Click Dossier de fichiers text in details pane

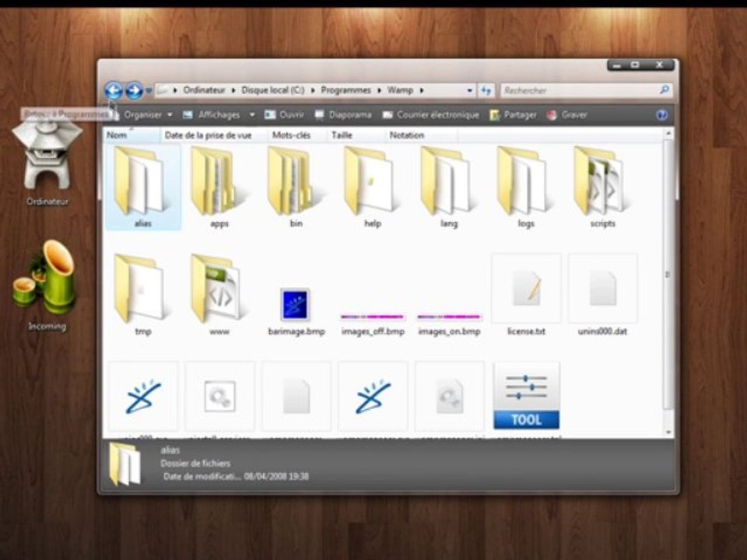pyautogui.click(x=195, y=464)
